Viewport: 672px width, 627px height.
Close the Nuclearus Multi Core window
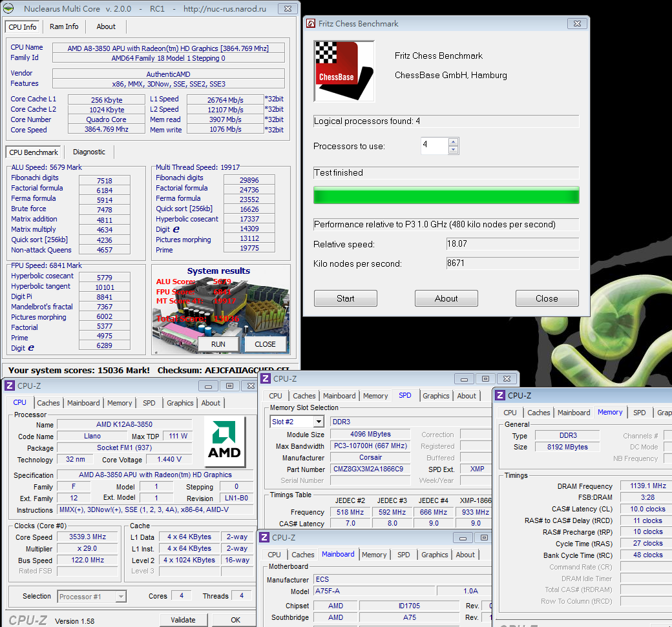coord(288,8)
